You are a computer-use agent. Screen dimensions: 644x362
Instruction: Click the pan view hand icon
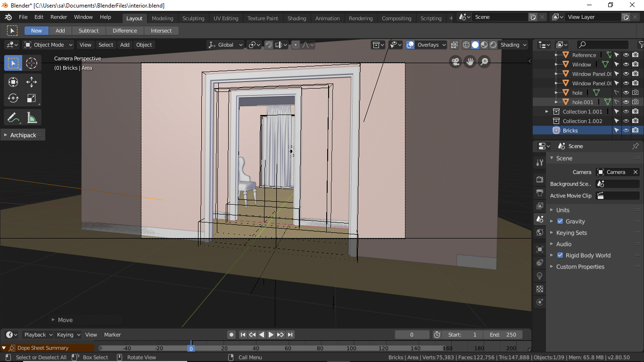click(470, 61)
